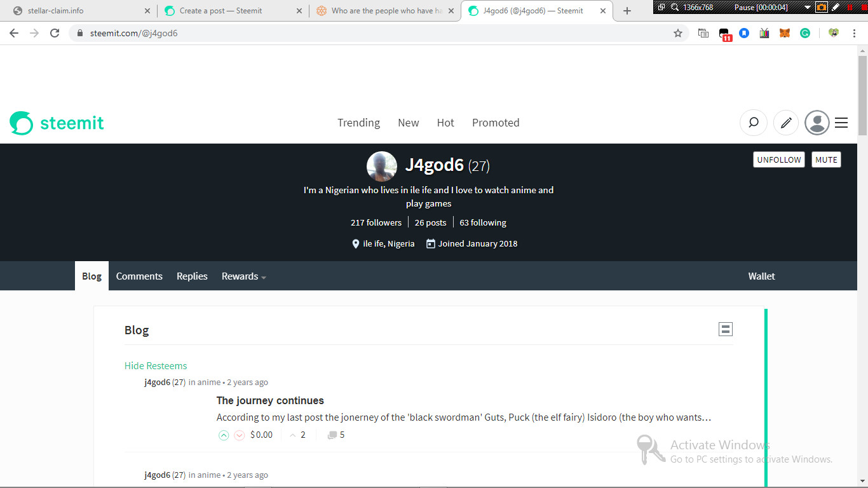
Task: Pause the screen recording
Action: [761, 7]
